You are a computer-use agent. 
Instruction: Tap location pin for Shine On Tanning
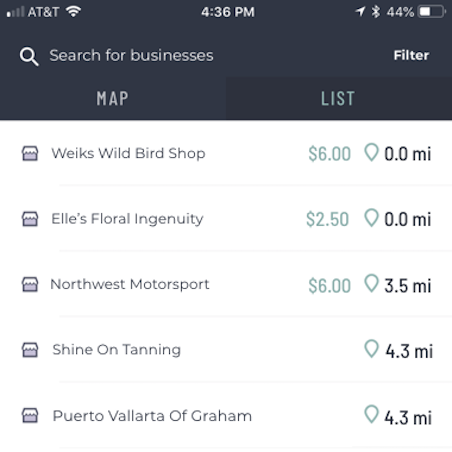(371, 349)
